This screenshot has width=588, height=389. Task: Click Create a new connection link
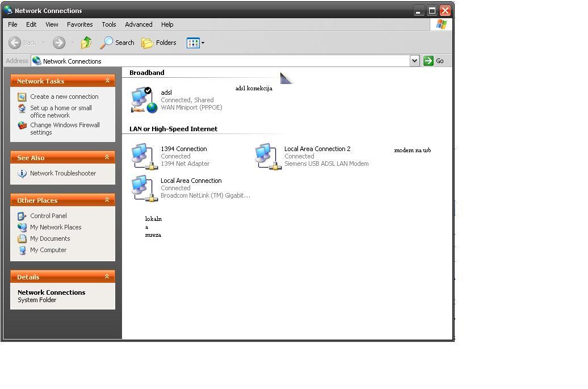(64, 97)
